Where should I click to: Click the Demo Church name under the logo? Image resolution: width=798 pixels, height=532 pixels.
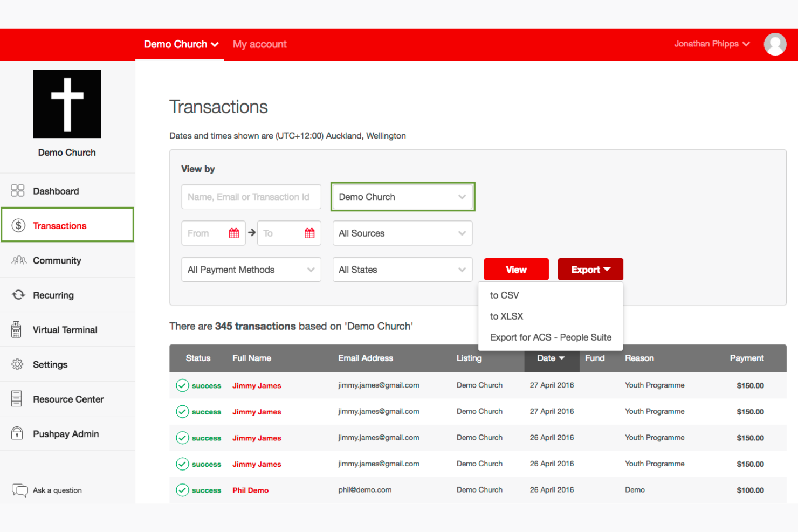pyautogui.click(x=67, y=153)
